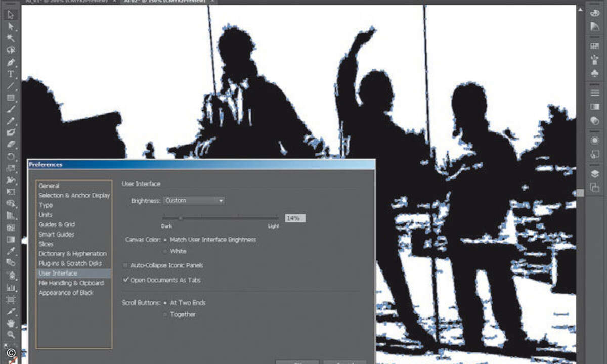The image size is (607, 364).
Task: Select the Type tool
Action: 10,74
